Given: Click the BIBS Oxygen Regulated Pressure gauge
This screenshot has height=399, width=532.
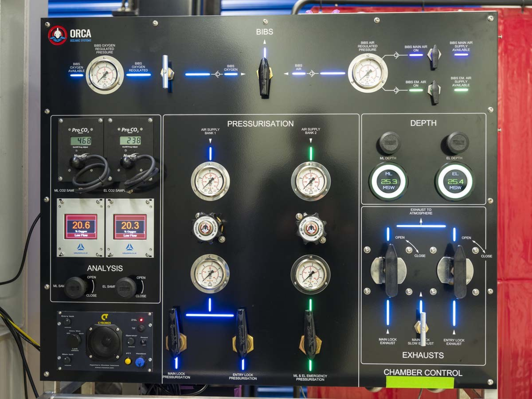Looking at the screenshot, I should (x=105, y=74).
